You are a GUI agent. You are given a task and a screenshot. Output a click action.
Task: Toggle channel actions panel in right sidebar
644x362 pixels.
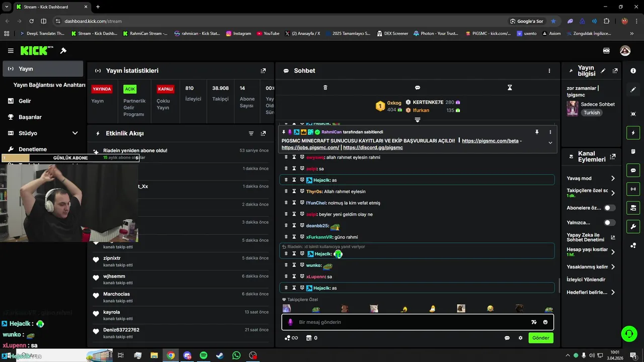(633, 208)
